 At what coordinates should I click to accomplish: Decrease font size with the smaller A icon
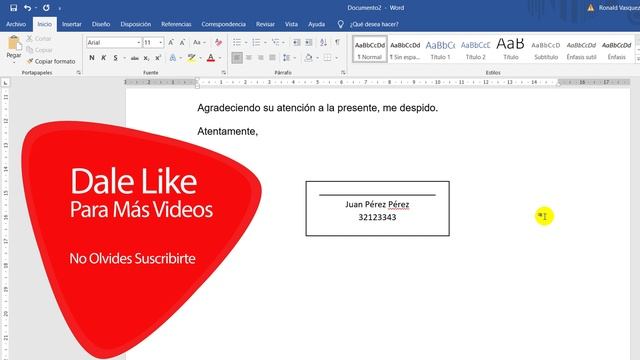(x=182, y=42)
